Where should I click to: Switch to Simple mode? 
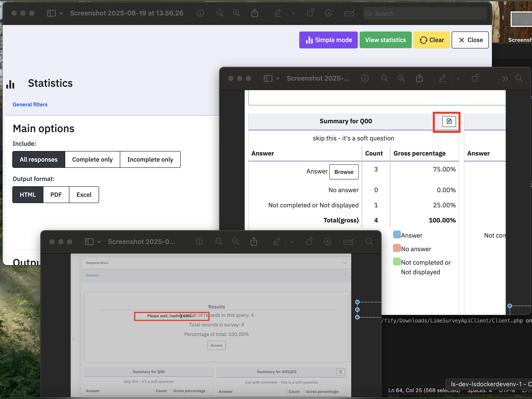coord(328,40)
